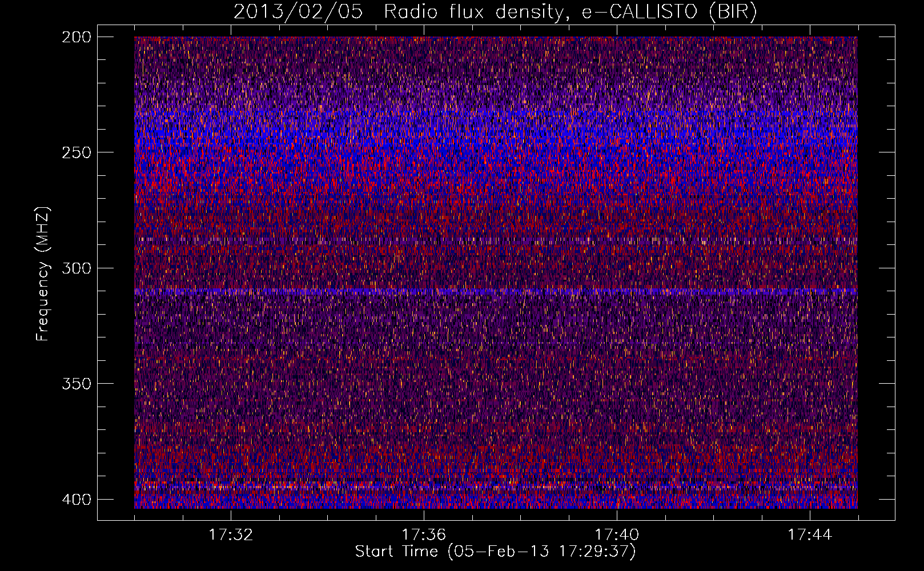Click the 250 frequency tick label
This screenshot has height=571, width=924.
tap(76, 152)
